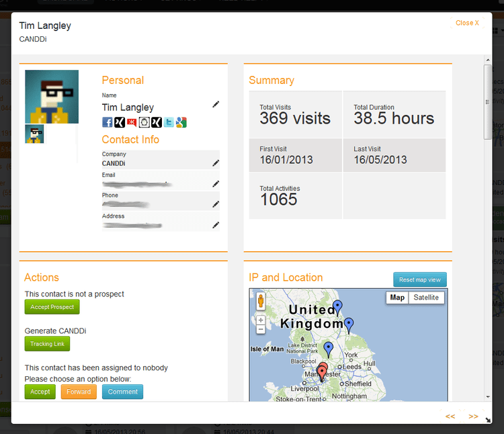Click the '38.5 hours' duration value

tap(394, 118)
